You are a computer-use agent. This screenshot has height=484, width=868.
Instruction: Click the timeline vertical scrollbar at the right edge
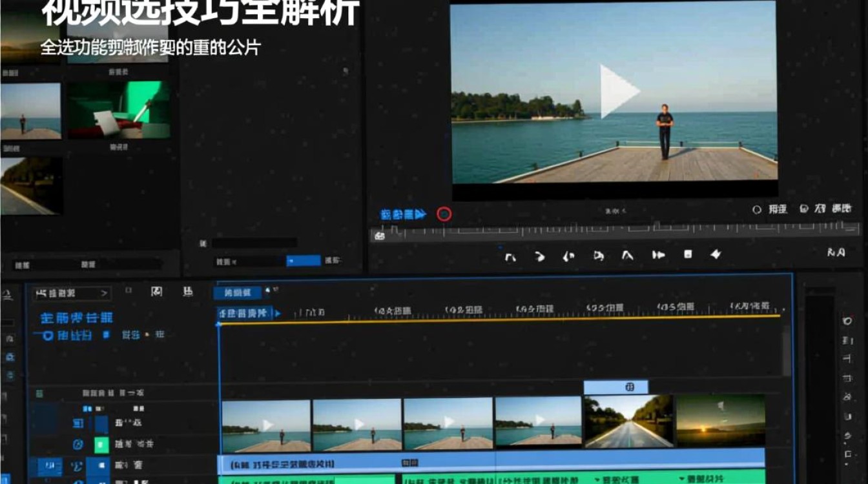tap(786, 350)
